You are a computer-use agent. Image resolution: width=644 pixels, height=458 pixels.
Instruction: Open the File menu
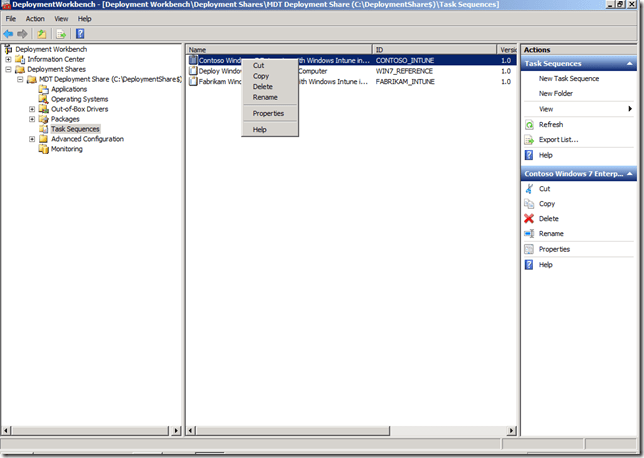[x=11, y=19]
